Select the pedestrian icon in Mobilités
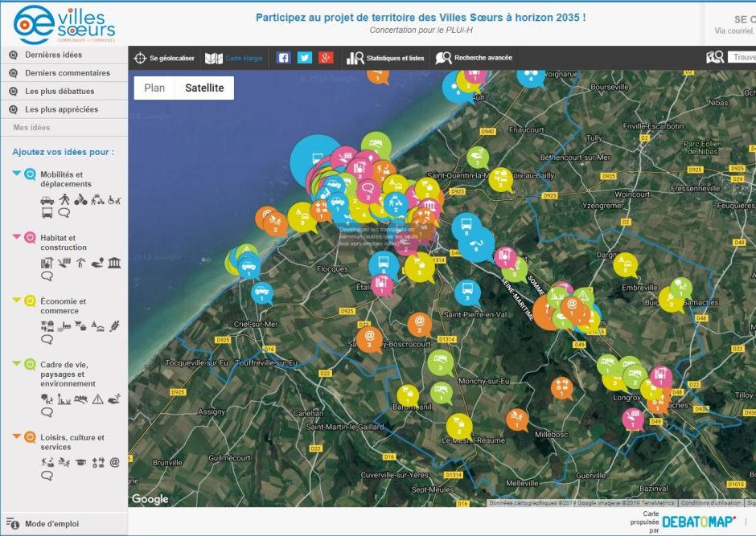This screenshot has height=536, width=756. (x=64, y=199)
